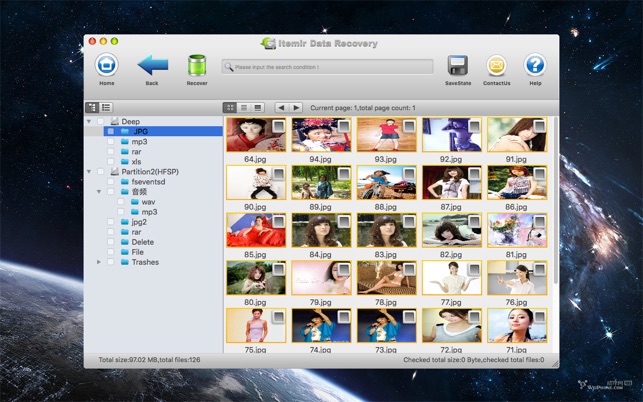Collapse the Partition2(HFSP) tree node

89,171
